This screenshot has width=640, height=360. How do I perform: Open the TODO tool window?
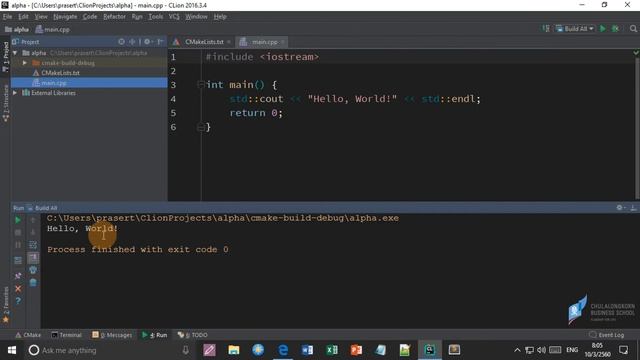click(193, 335)
